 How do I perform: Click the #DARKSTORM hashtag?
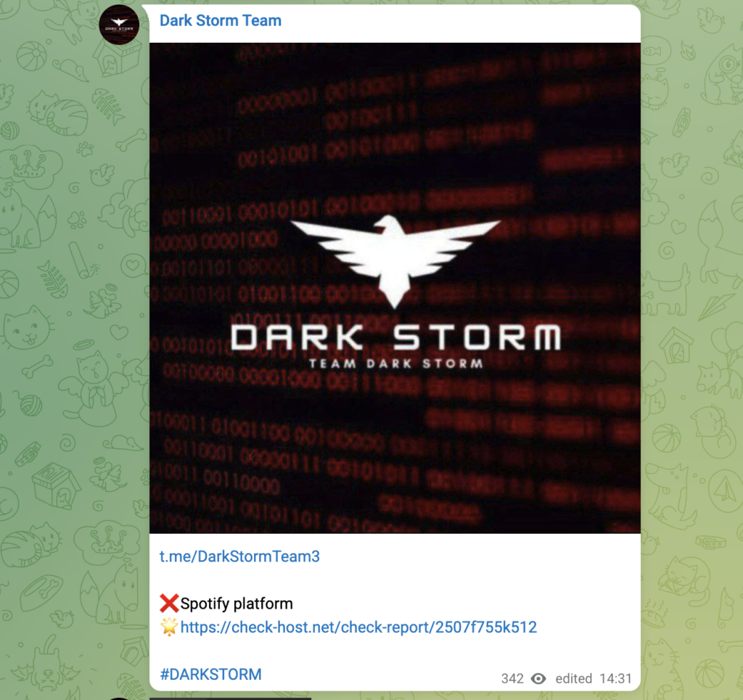pyautogui.click(x=211, y=674)
